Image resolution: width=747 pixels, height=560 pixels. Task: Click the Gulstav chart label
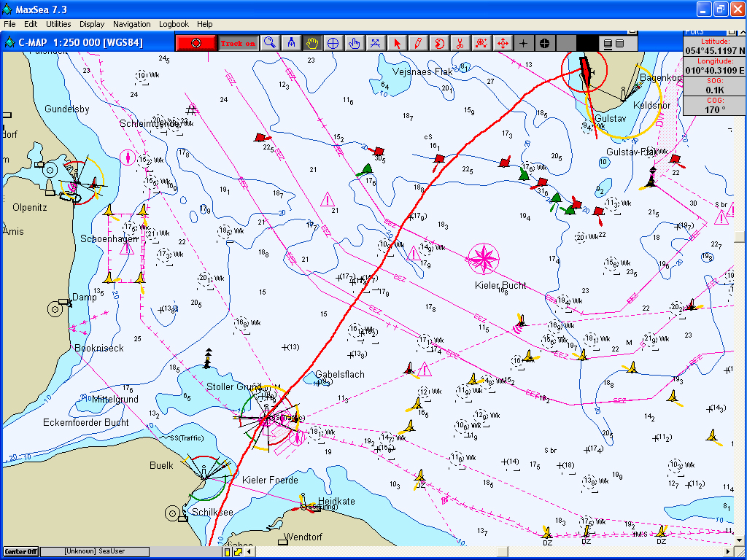coord(611,118)
